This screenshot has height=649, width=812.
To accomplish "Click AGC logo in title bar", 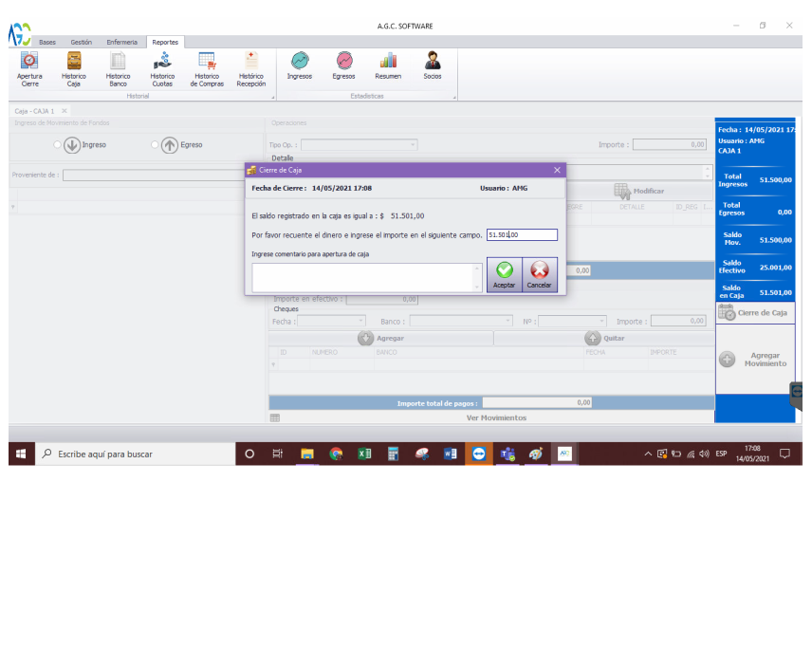I will pyautogui.click(x=20, y=33).
